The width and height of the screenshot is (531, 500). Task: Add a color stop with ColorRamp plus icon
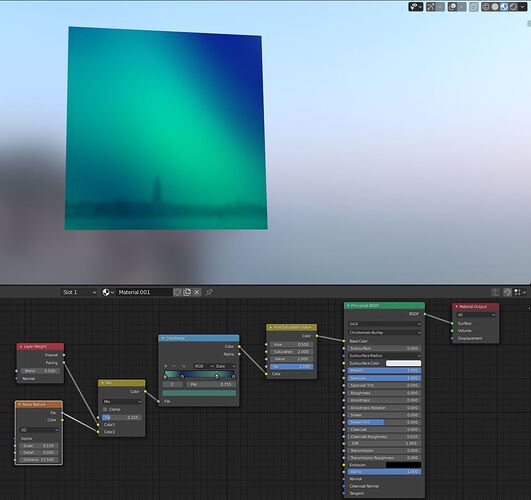point(166,366)
